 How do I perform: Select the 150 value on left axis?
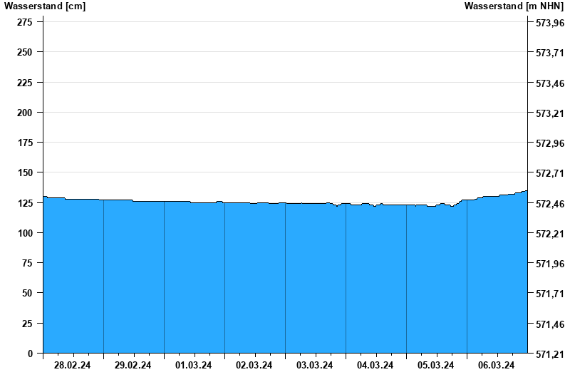pos(24,173)
